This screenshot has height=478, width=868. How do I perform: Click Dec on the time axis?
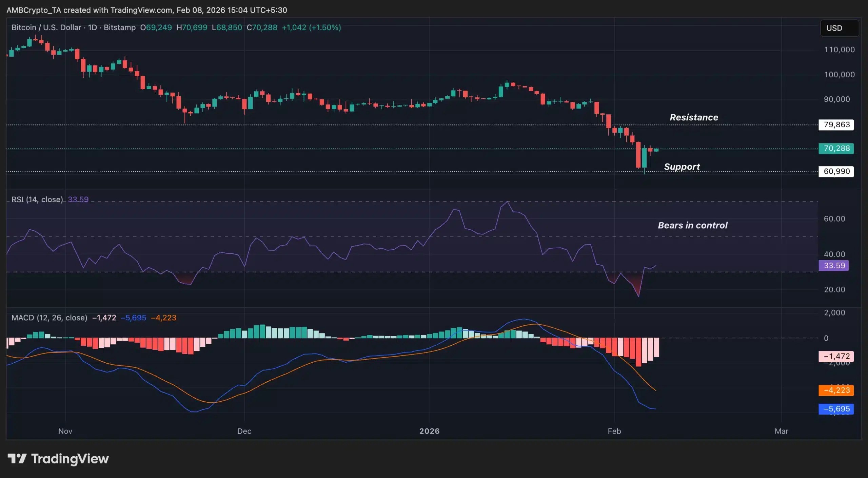coord(245,431)
